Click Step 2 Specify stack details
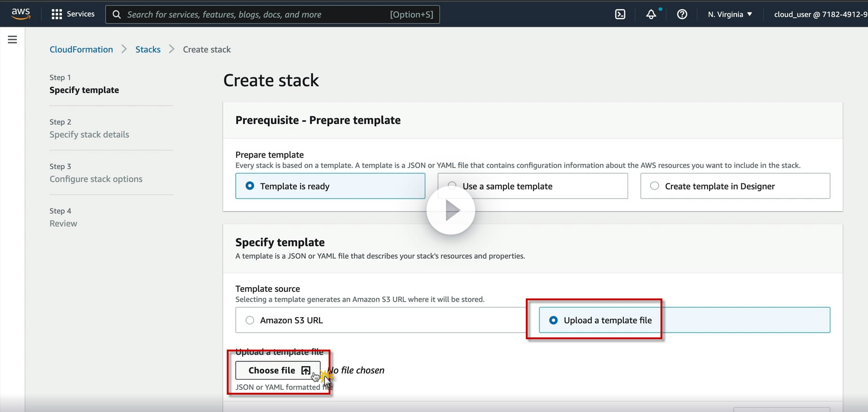 point(89,135)
